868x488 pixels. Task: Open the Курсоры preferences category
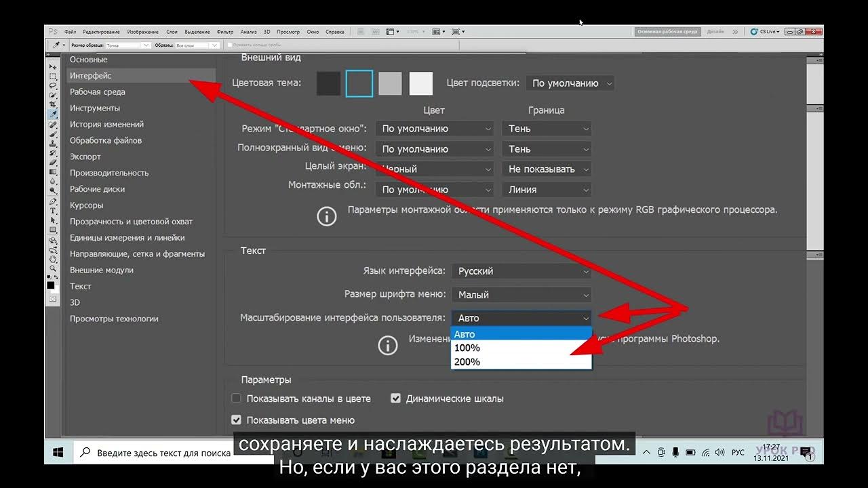click(87, 205)
